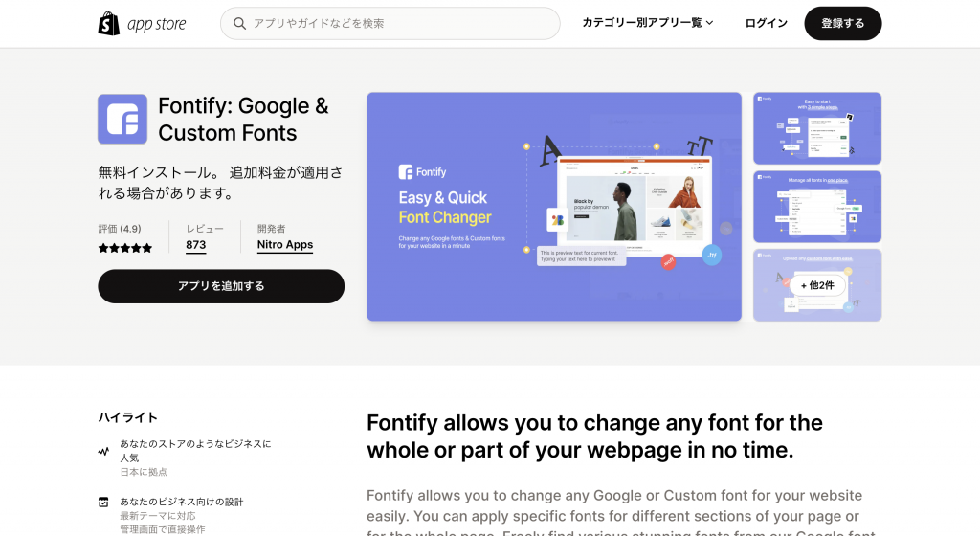Select the Manage all fonts screenshot thumbnail
This screenshot has height=536, width=980.
click(817, 207)
